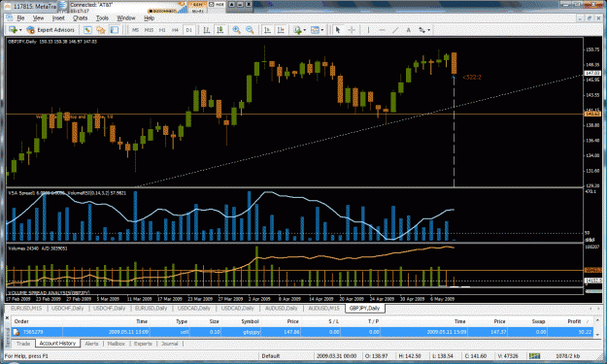Open the View menu
The height and width of the screenshot is (364, 607).
click(x=38, y=17)
